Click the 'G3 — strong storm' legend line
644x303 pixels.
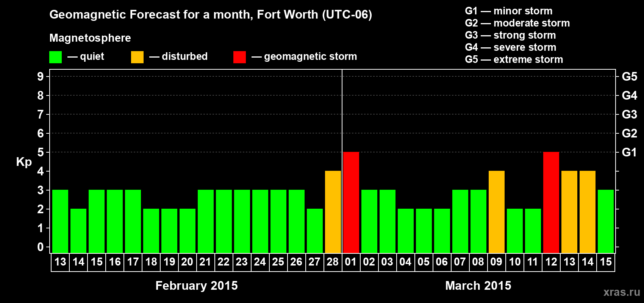click(510, 35)
